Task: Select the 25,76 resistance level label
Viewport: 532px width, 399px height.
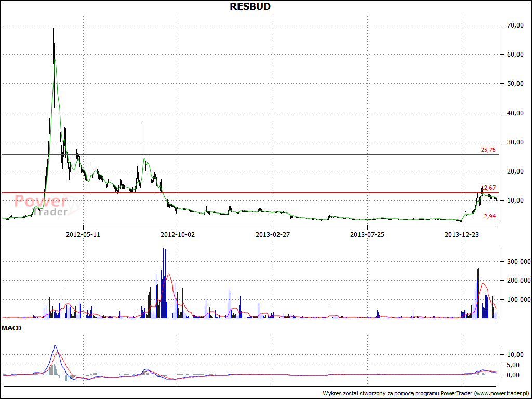Action: pyautogui.click(x=488, y=150)
